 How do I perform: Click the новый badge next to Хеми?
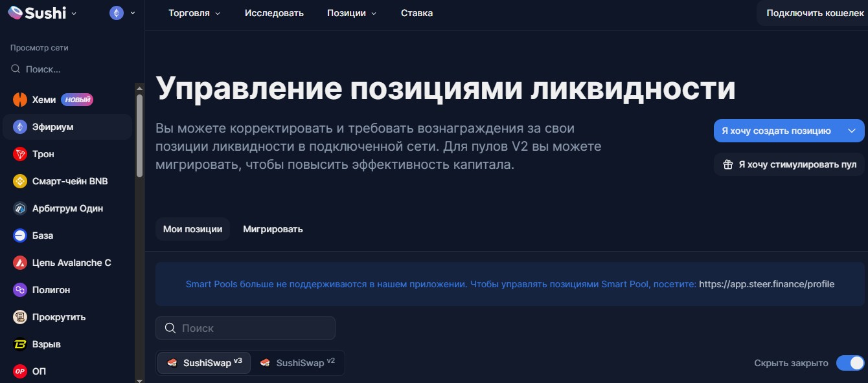[77, 100]
